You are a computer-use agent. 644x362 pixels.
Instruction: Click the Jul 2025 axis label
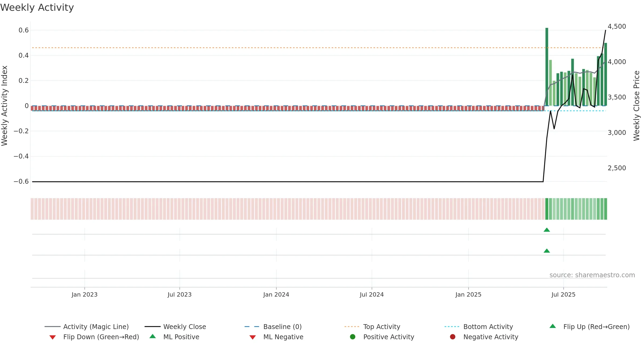[563, 294]
